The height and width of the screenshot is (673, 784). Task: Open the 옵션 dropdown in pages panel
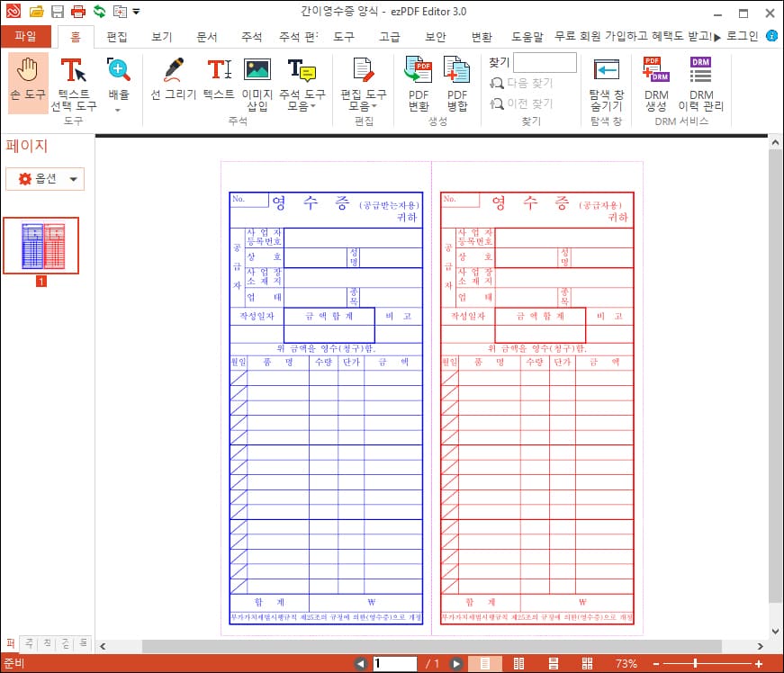[44, 179]
